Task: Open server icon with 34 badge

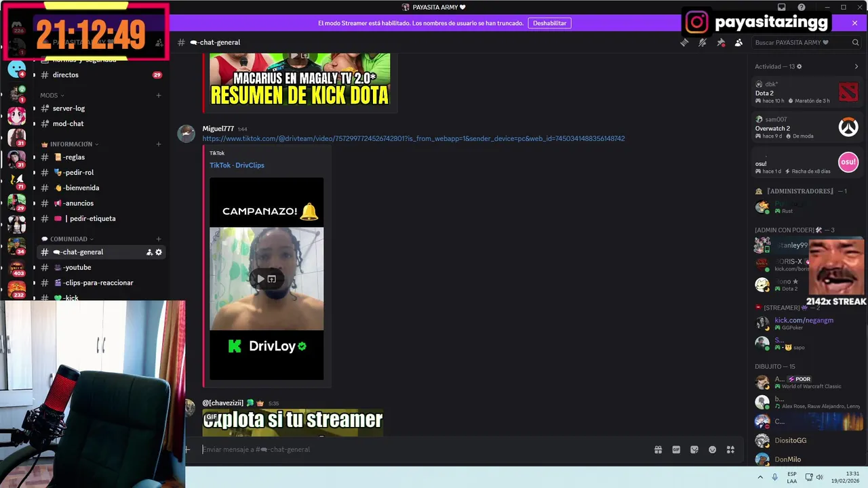Action: [x=17, y=246]
